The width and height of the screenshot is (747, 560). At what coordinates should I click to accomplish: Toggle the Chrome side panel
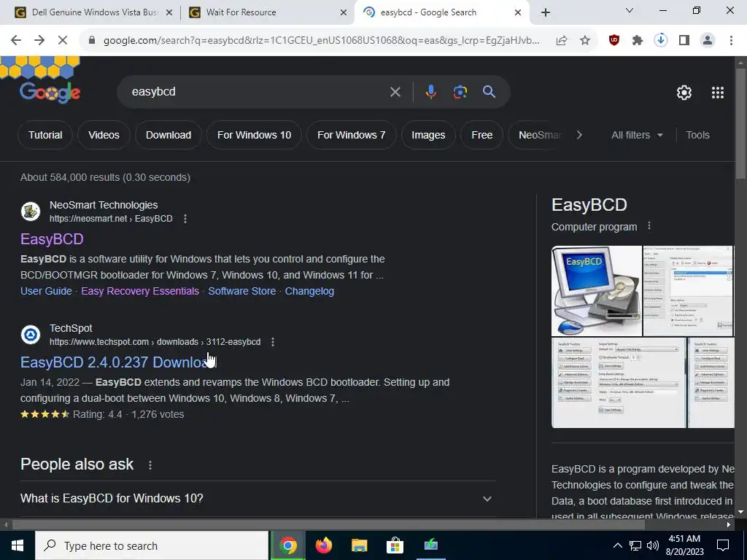(x=684, y=41)
